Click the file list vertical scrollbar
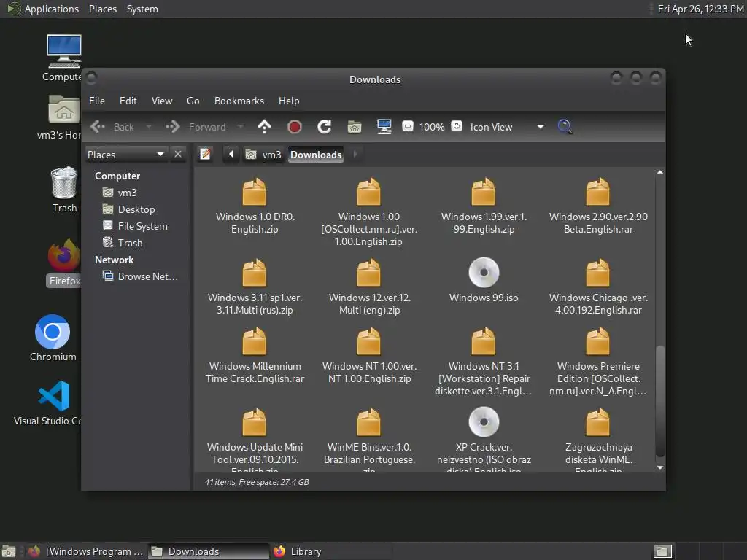Image resolution: width=747 pixels, height=560 pixels. 660,400
